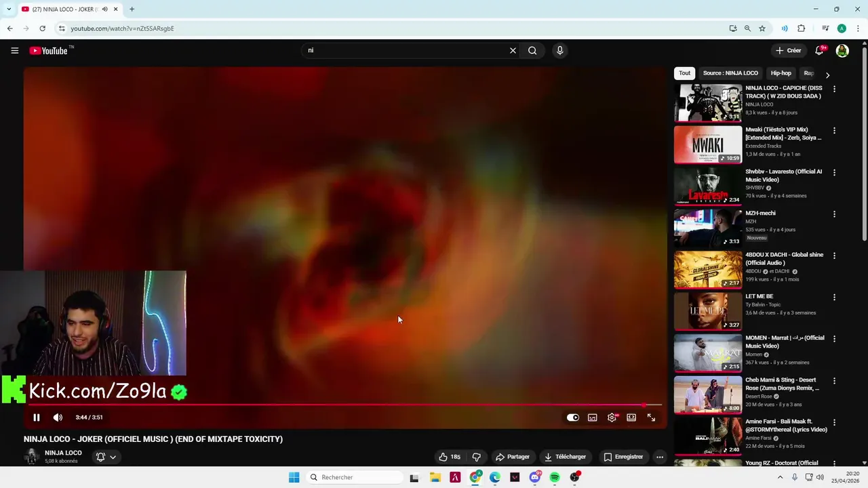
Task: Pause the video playback
Action: point(37,418)
